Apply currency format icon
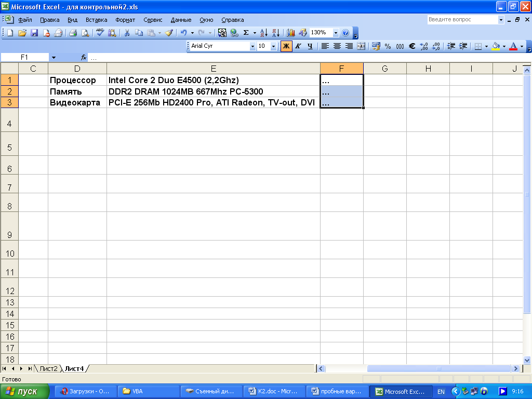Image resolution: width=532 pixels, height=399 pixels. coord(376,46)
